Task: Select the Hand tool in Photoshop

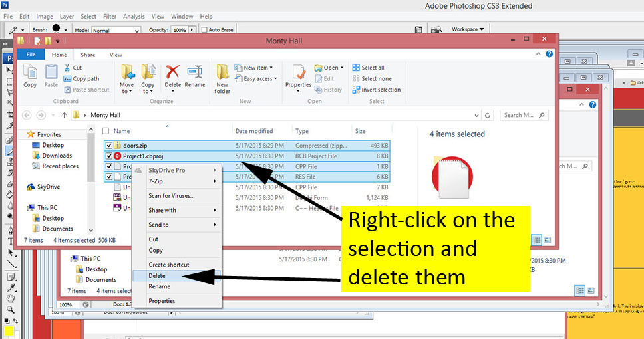Action: 10,298
